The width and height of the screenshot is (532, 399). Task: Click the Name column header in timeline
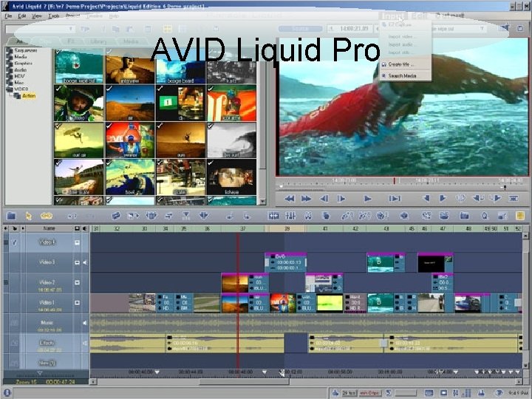click(49, 228)
